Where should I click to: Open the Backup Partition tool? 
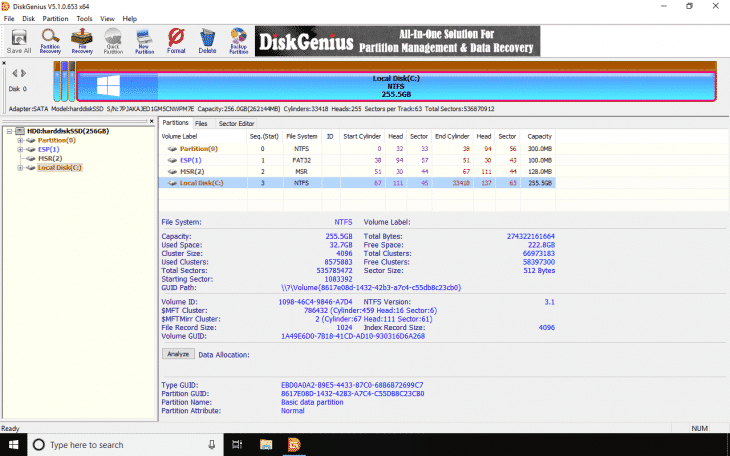point(238,41)
